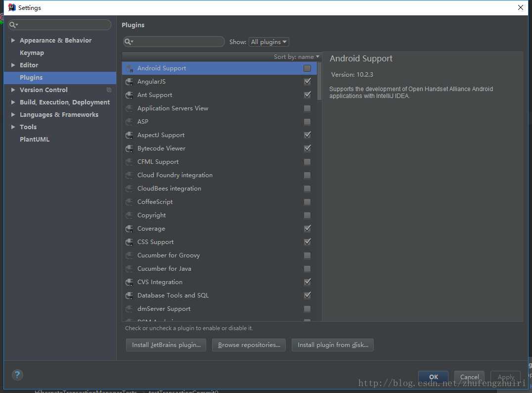
Task: Click Install plugin from disk button
Action: (333, 345)
